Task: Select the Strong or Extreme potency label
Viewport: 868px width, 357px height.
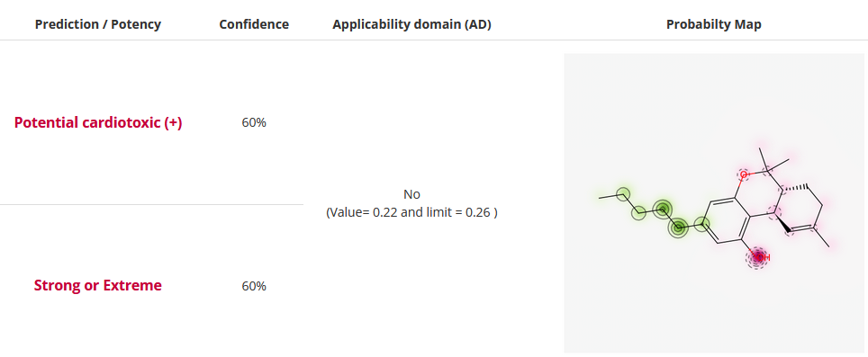Action: click(x=98, y=285)
